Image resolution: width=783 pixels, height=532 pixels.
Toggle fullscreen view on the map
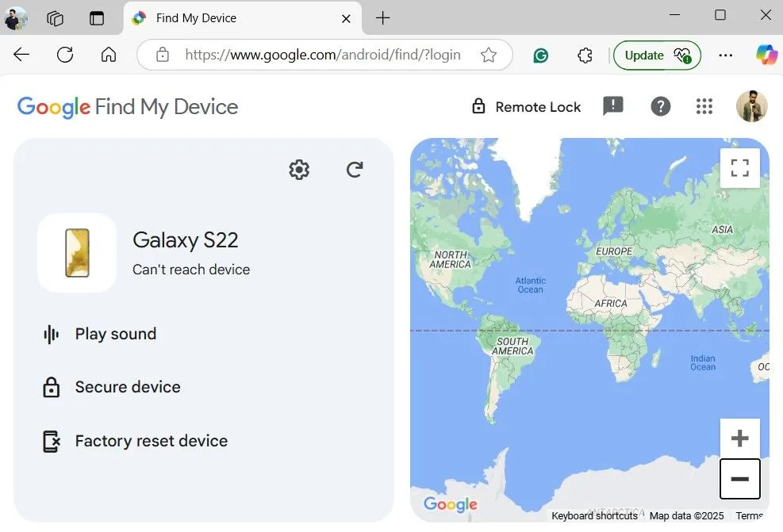click(739, 167)
